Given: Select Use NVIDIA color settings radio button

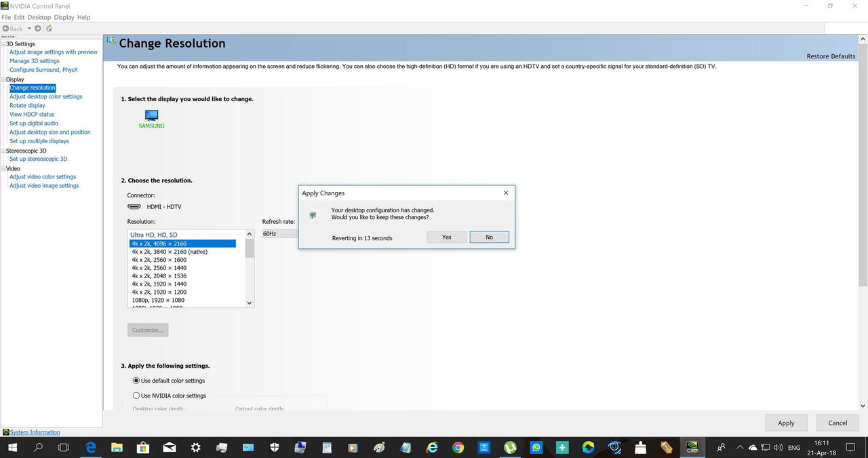Looking at the screenshot, I should point(136,396).
